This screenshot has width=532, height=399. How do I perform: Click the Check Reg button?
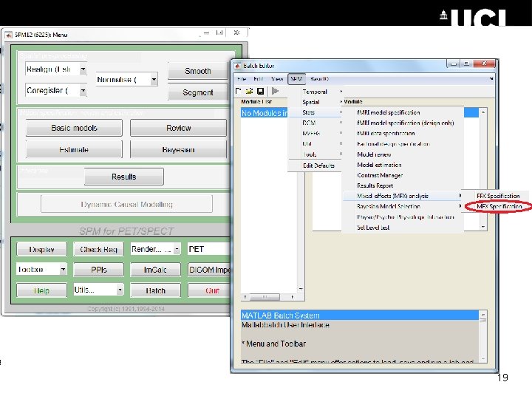pyautogui.click(x=99, y=250)
